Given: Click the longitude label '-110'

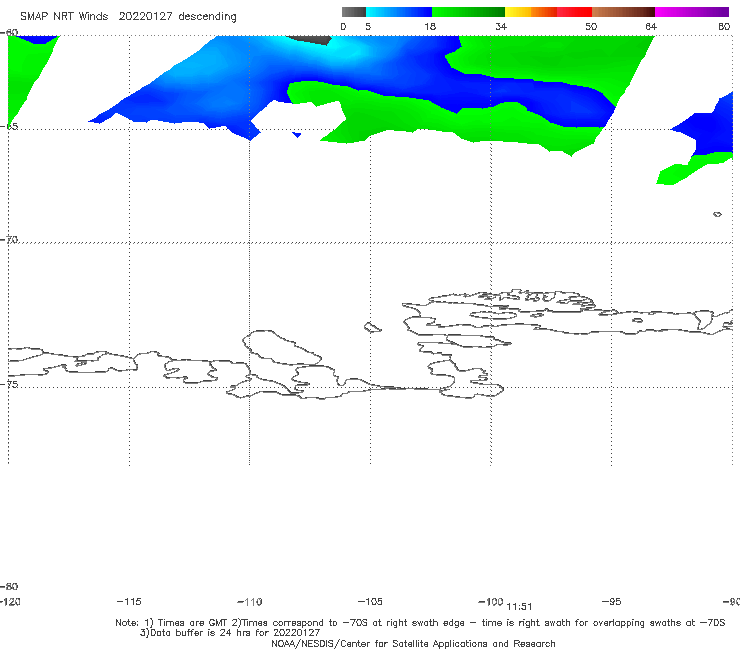Looking at the screenshot, I should tap(250, 602).
